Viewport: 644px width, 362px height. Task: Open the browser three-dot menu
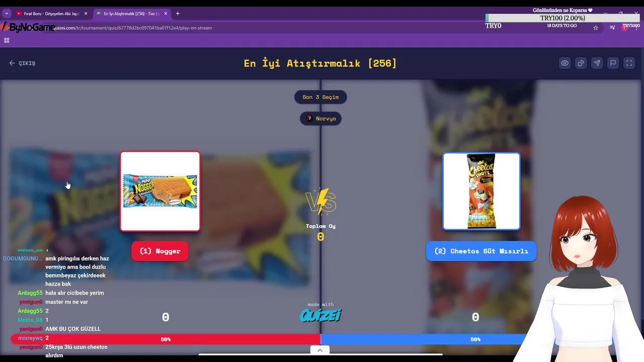637,28
